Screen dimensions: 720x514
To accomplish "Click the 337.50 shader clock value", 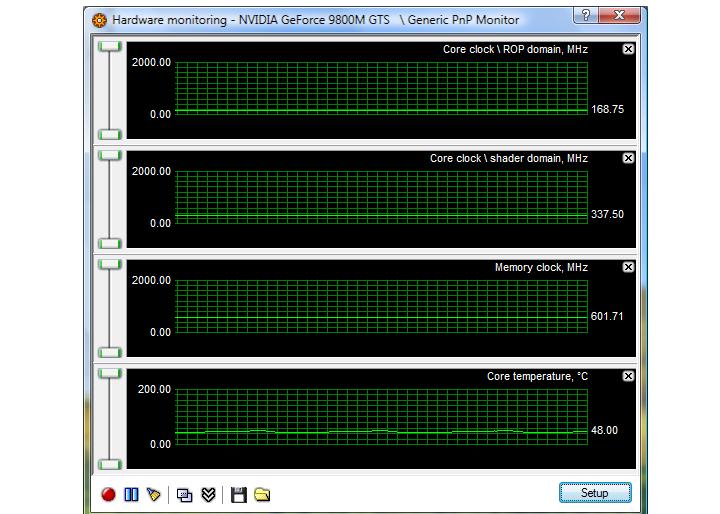I will [x=607, y=215].
